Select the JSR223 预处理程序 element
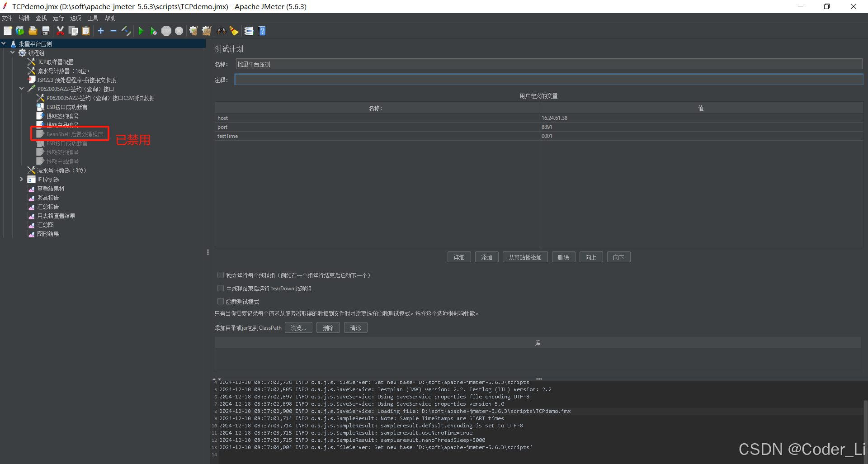This screenshot has width=868, height=464. [77, 80]
